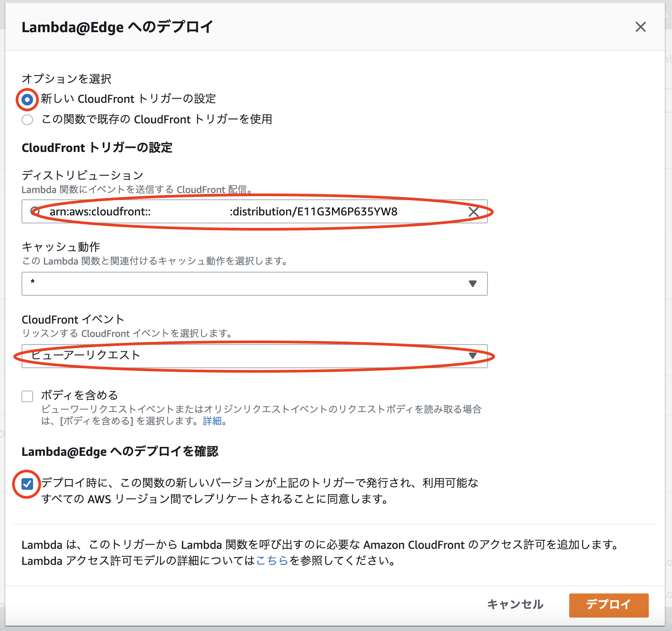This screenshot has height=631, width=672.
Task: Enable the ボディを含める checkbox
Action: pyautogui.click(x=27, y=395)
